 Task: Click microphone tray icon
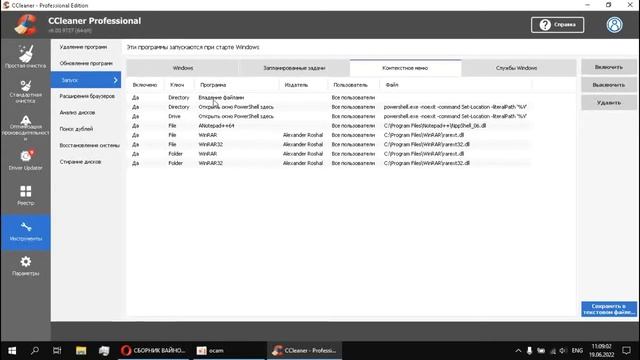(529, 351)
